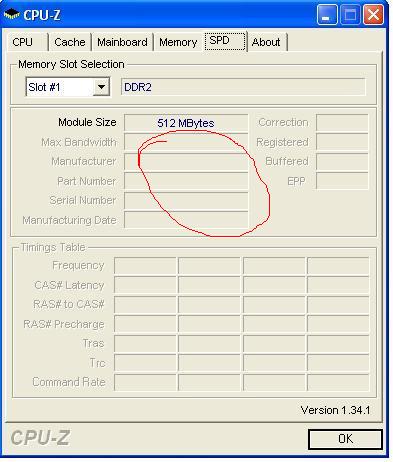Click the empty Part Number field
Image resolution: width=393 pixels, height=462 pixels.
[186, 181]
